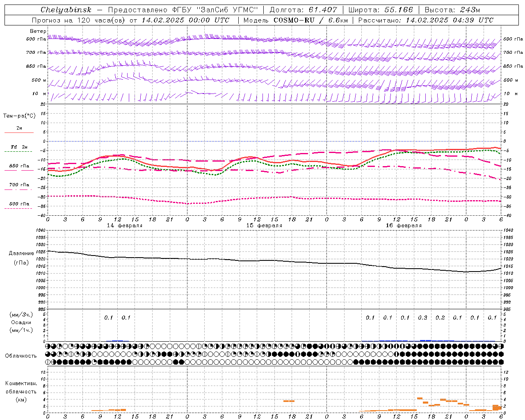Click the "16 февраля" date label
Image resolution: width=525 pixels, height=420 pixels.
(x=404, y=226)
